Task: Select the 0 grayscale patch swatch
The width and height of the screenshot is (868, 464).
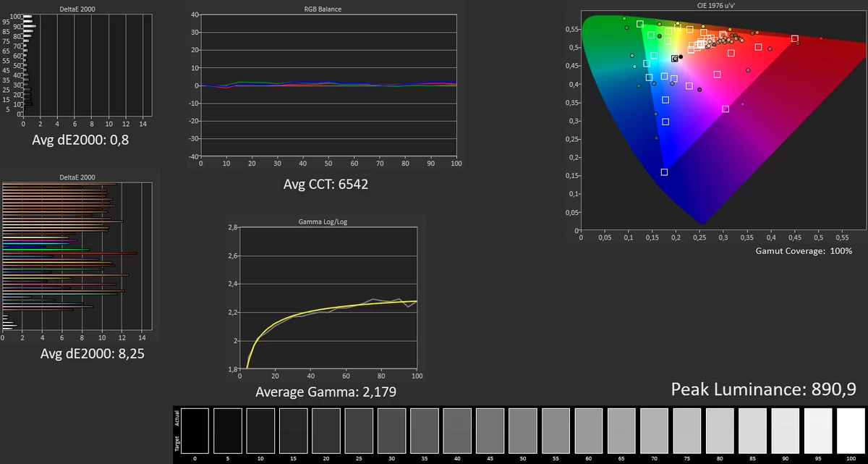Action: click(195, 431)
